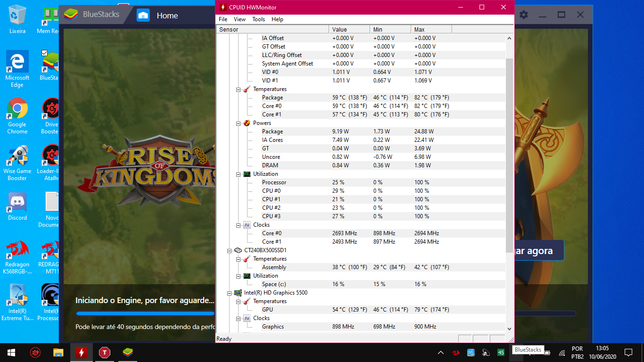Viewport: 644px width, 362px height.
Task: Click the POR PTB2 language indicator
Action: [x=577, y=353]
